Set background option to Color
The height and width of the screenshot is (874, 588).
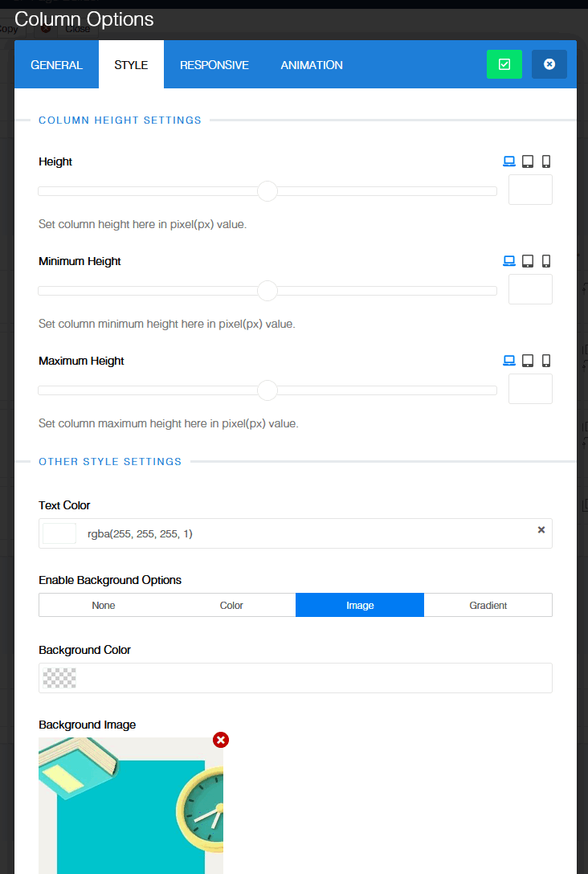(x=231, y=606)
